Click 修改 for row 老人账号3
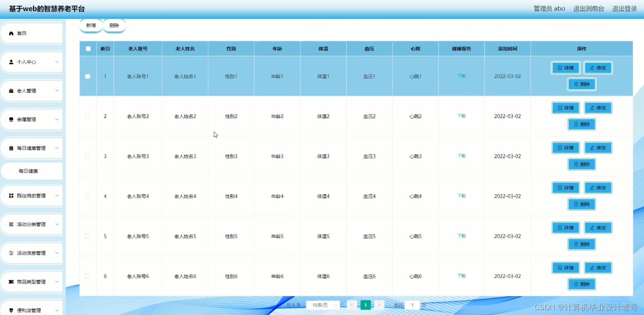 (x=598, y=148)
